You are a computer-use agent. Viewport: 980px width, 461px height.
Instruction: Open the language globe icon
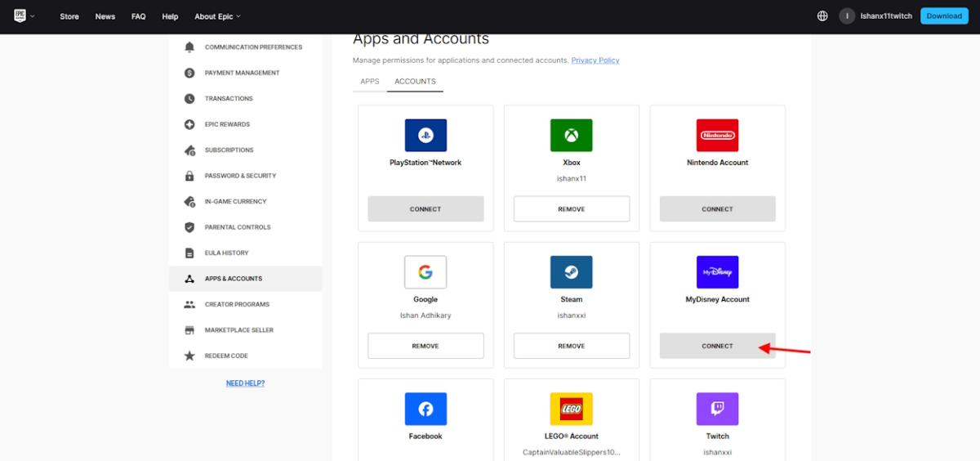822,16
